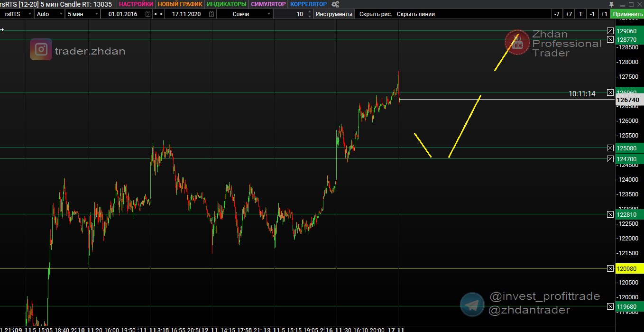Remove the 124700 level line marker
This screenshot has height=332, width=644.
click(x=610, y=159)
